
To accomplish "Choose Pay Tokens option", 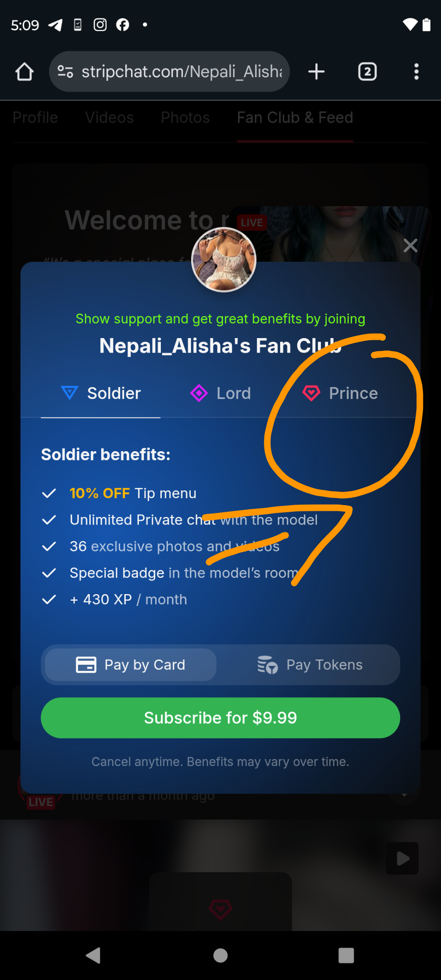I will (310, 665).
